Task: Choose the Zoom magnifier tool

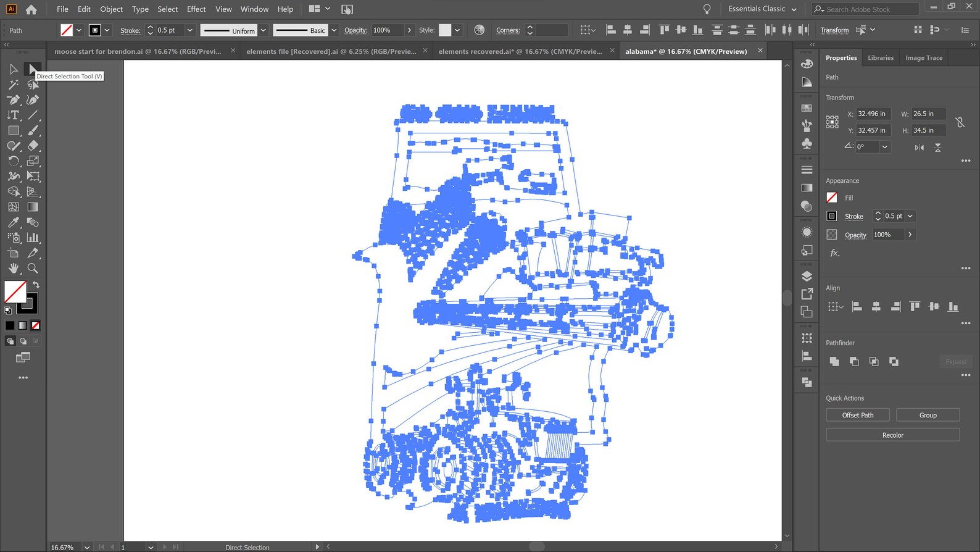Action: point(33,269)
